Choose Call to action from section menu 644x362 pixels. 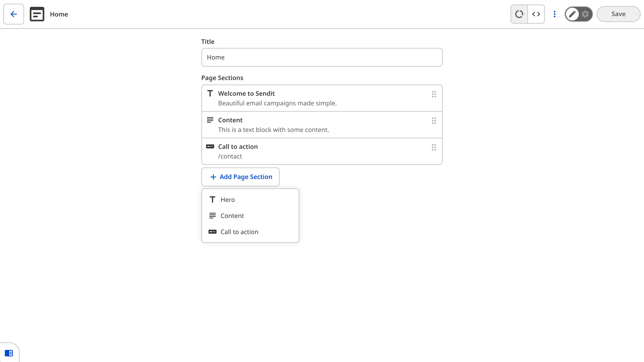(250, 232)
